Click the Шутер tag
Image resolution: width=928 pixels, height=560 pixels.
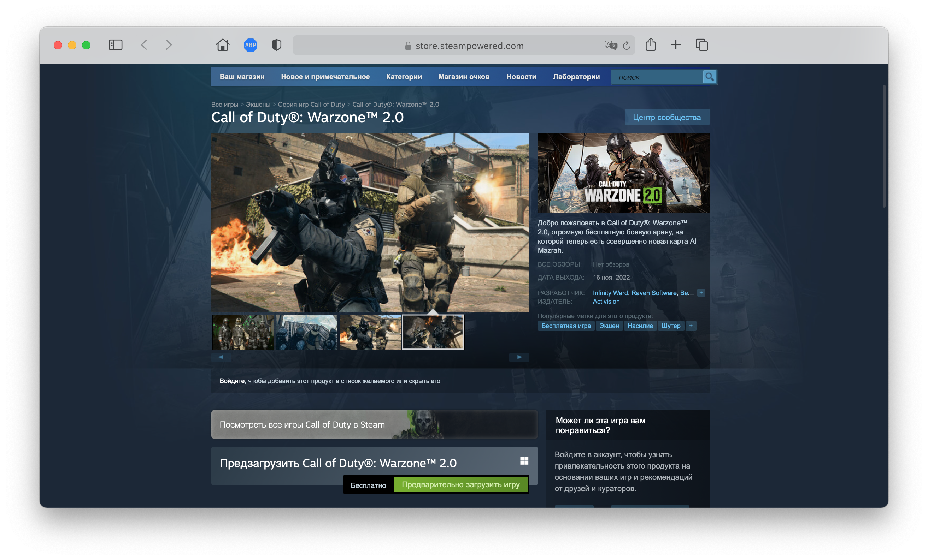tap(671, 326)
